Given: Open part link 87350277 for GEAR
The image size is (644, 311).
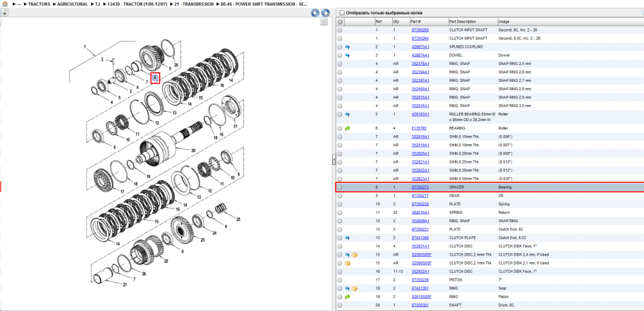Looking at the screenshot, I should point(420,196).
